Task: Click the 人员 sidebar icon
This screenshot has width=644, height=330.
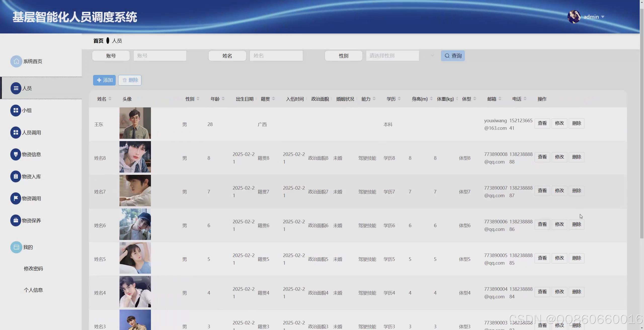Action: click(16, 88)
